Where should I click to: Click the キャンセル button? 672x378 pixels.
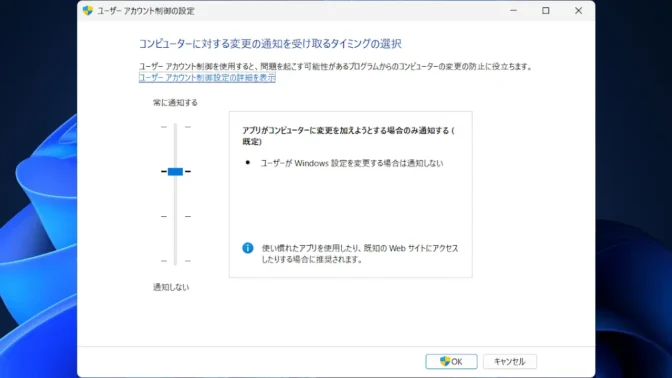coord(510,361)
